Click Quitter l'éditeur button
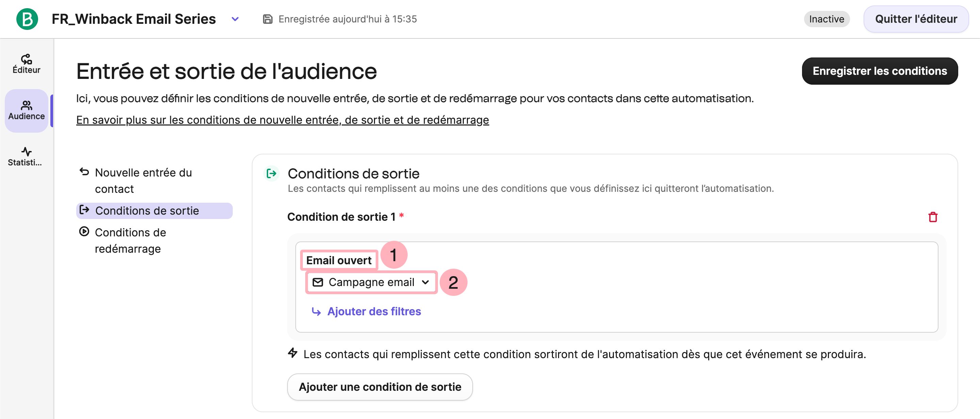980x419 pixels. coord(916,19)
